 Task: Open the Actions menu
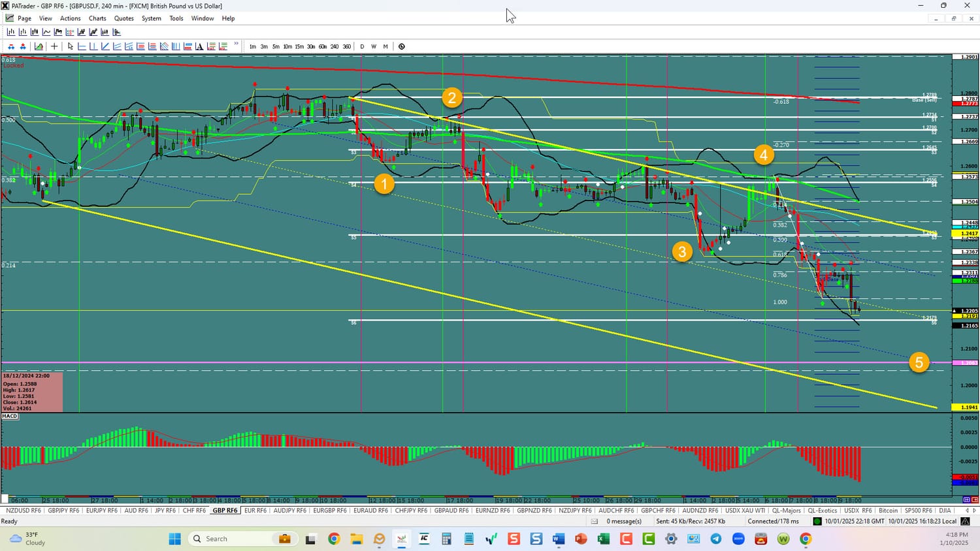click(x=71, y=18)
